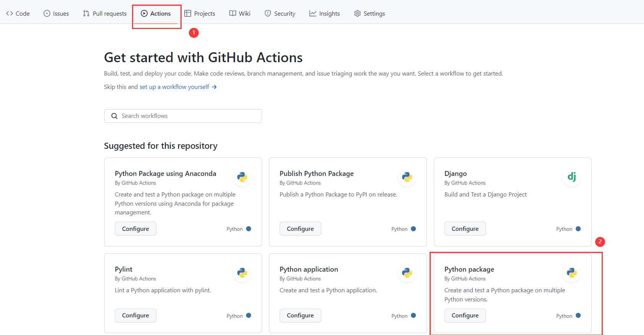Open the Security tab

point(280,13)
